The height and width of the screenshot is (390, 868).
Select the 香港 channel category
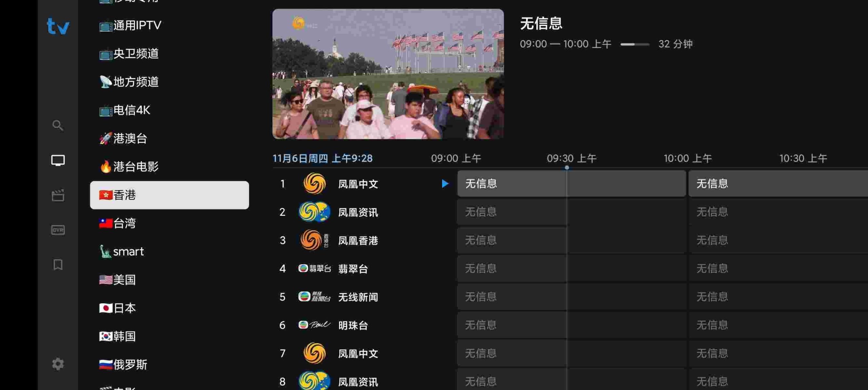(169, 195)
